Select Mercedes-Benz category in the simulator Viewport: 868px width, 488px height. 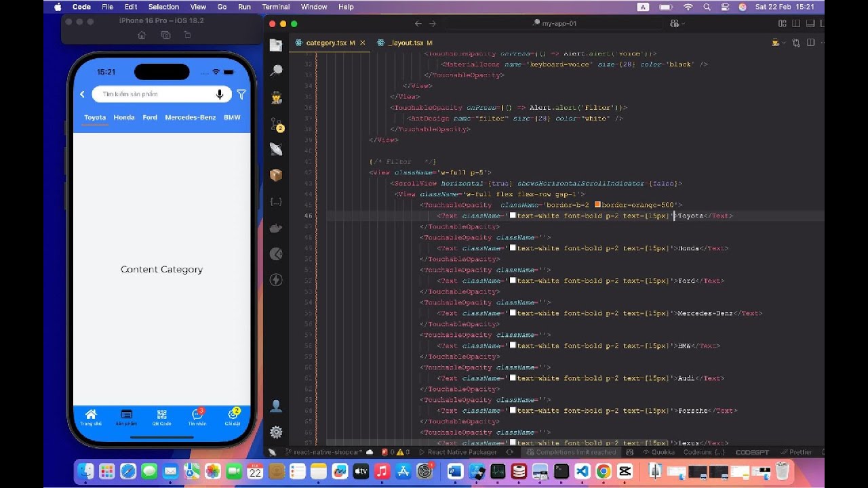[191, 117]
